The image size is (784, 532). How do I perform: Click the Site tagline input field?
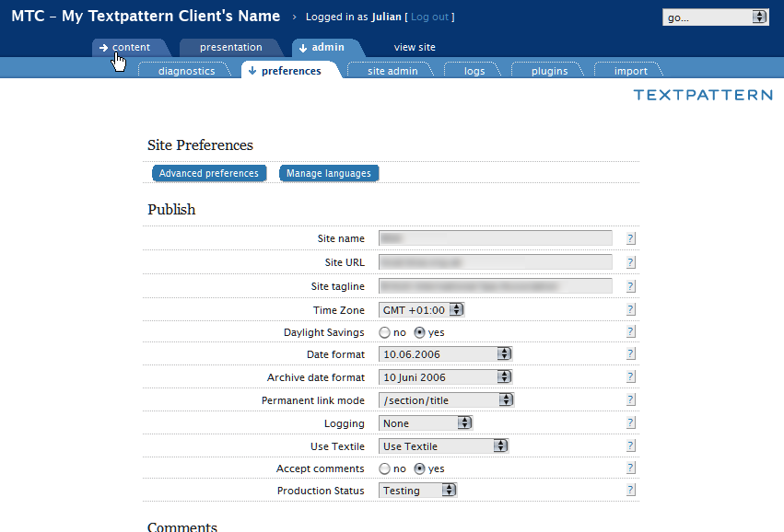coord(496,286)
